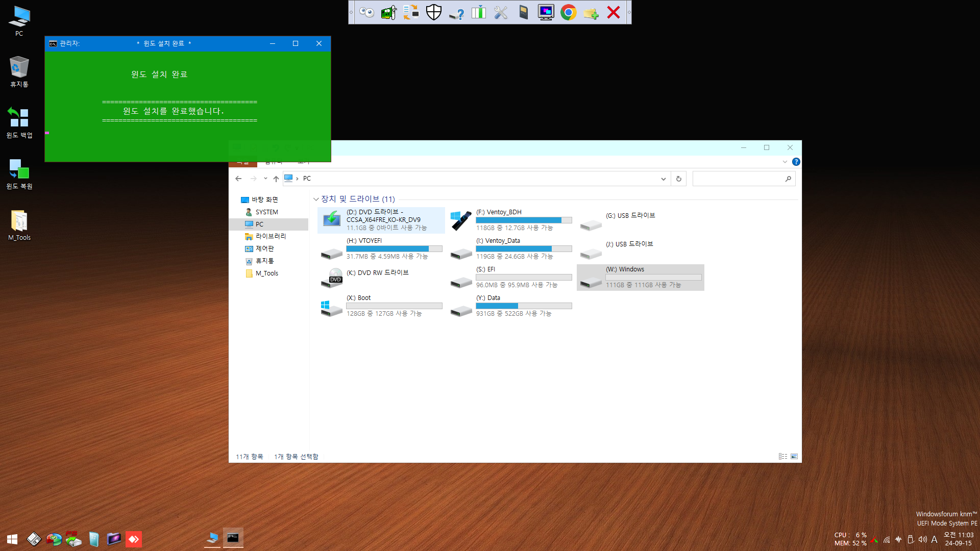This screenshot has height=551, width=980.
Task: Click the USB safely remove tray icon
Action: point(911,539)
